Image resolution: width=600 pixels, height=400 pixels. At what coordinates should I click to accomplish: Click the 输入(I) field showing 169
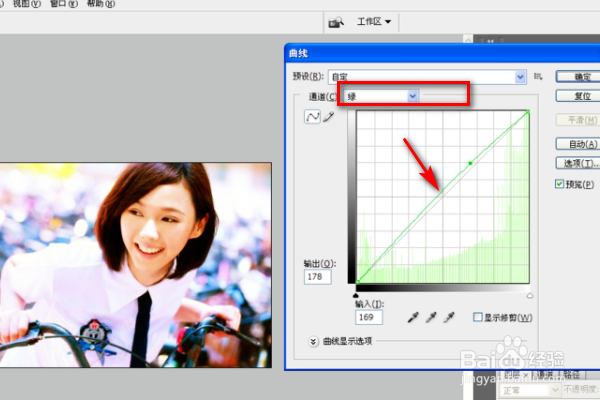(x=369, y=317)
